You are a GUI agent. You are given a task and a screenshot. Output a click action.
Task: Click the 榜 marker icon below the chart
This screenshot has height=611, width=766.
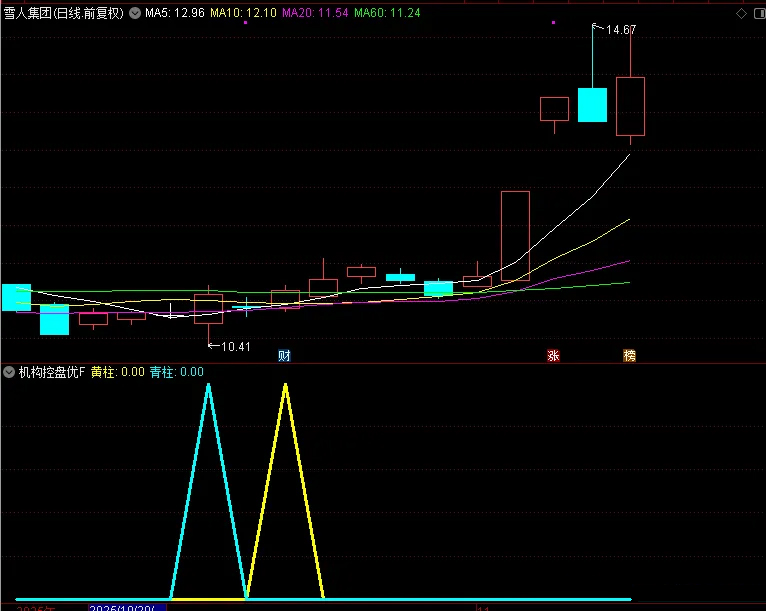629,355
